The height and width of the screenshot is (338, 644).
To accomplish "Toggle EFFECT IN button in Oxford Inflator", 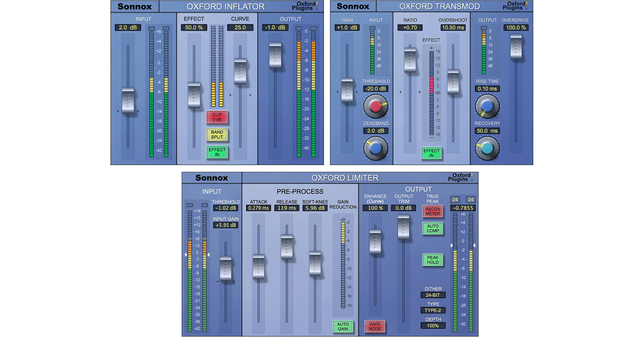I will coord(217,152).
